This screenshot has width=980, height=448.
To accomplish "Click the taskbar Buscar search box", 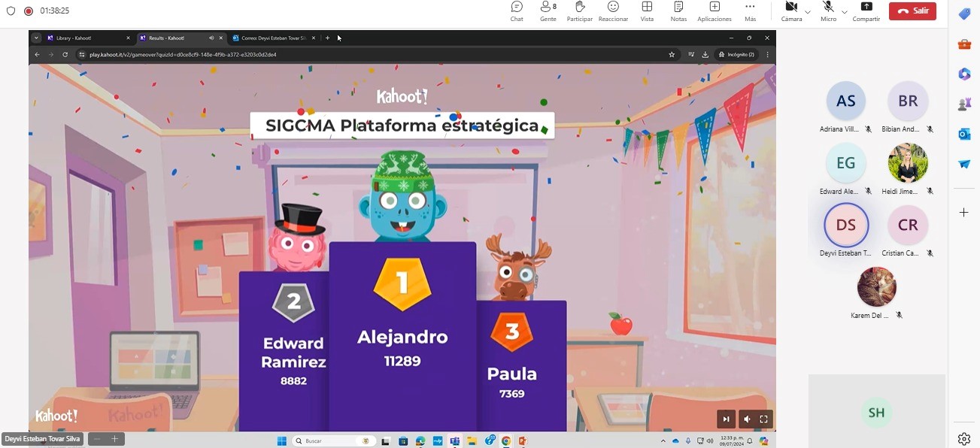I will 333,440.
